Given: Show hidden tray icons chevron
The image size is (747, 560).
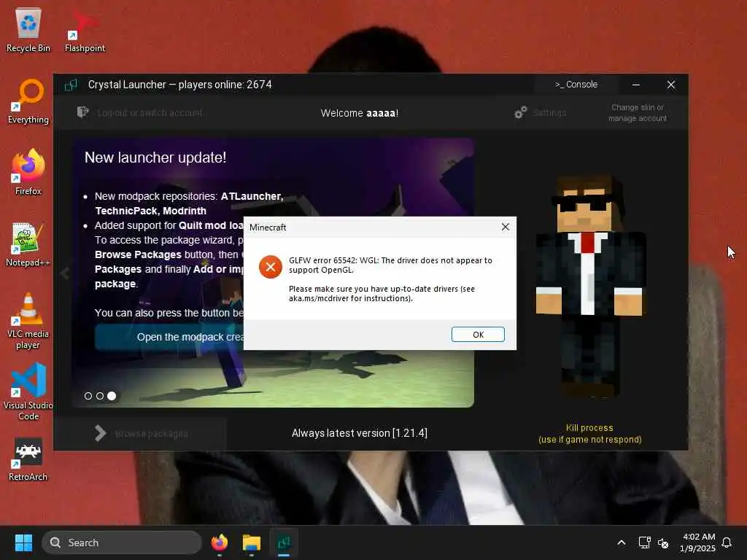Looking at the screenshot, I should (x=622, y=542).
